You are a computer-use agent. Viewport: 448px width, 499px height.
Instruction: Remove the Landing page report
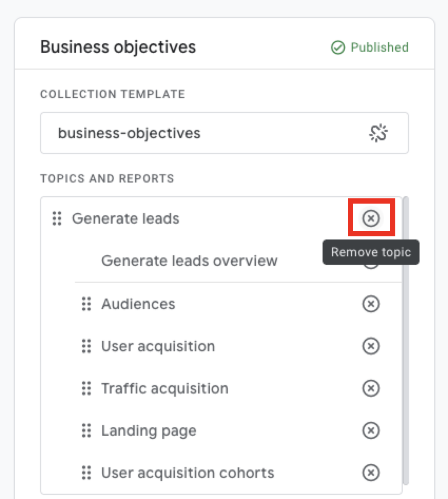[x=371, y=430]
